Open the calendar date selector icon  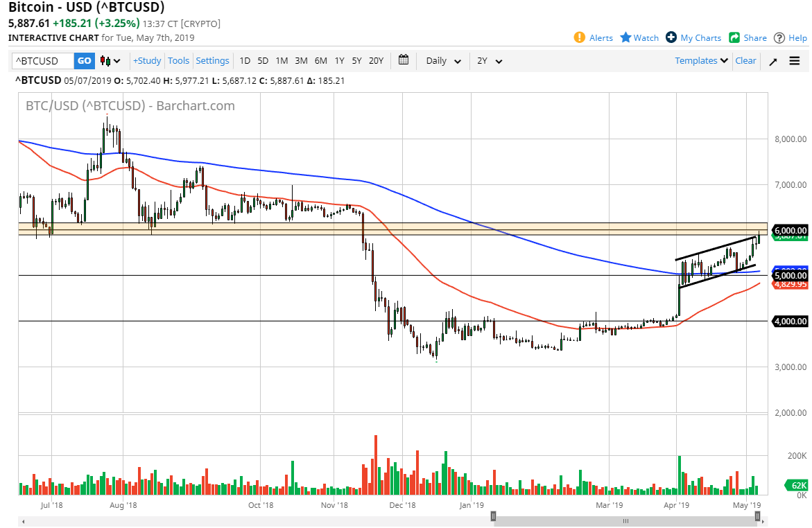click(404, 61)
